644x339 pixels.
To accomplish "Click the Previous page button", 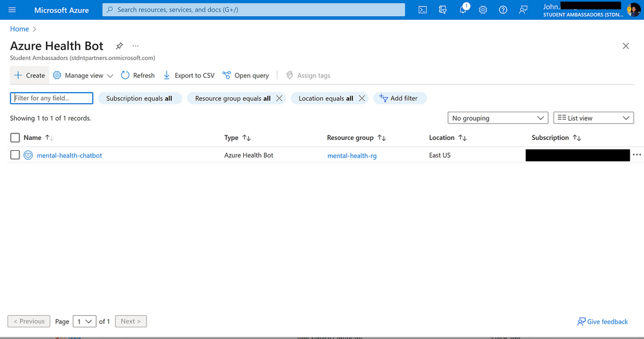I will click(x=29, y=322).
